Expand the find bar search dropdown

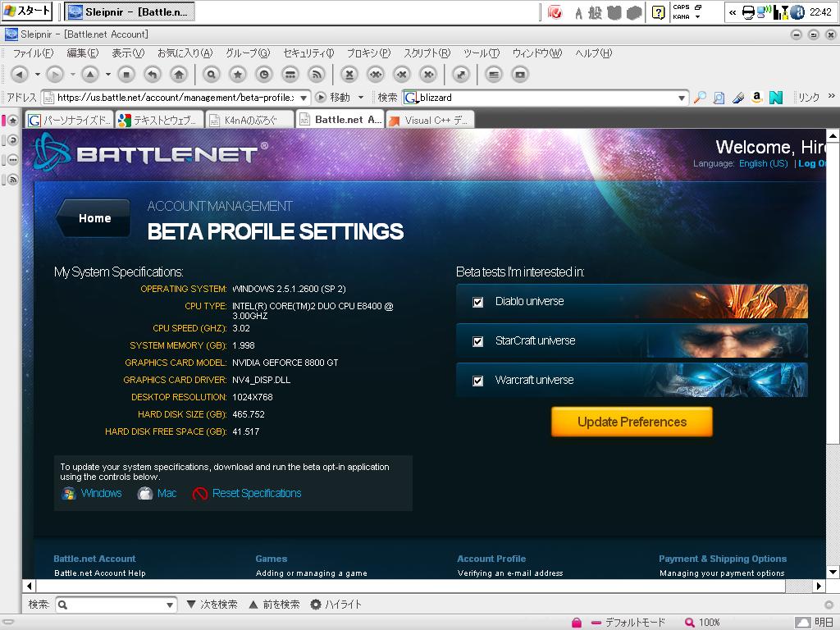click(x=170, y=605)
